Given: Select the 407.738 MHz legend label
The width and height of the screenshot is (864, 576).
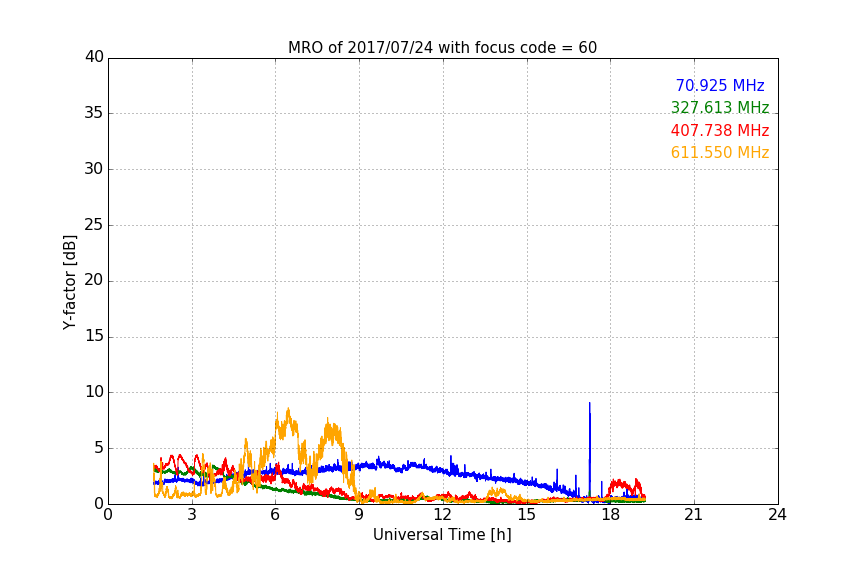Looking at the screenshot, I should (x=720, y=130).
